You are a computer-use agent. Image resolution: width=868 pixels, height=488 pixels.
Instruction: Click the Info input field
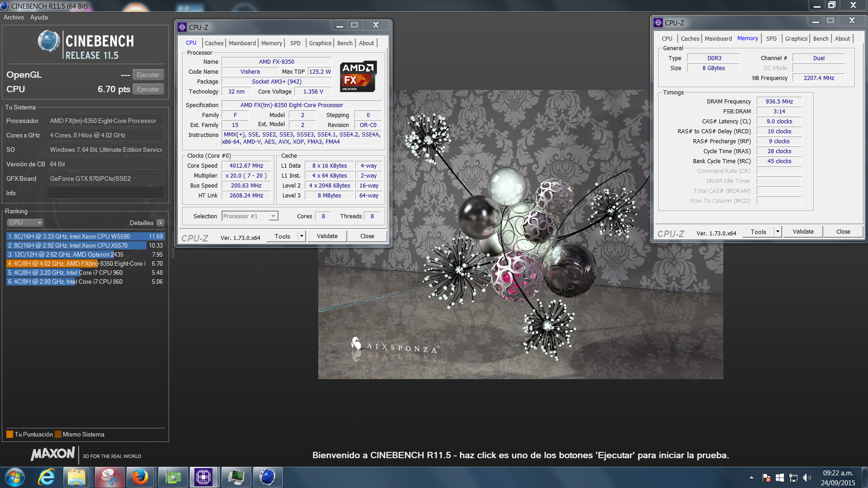106,193
